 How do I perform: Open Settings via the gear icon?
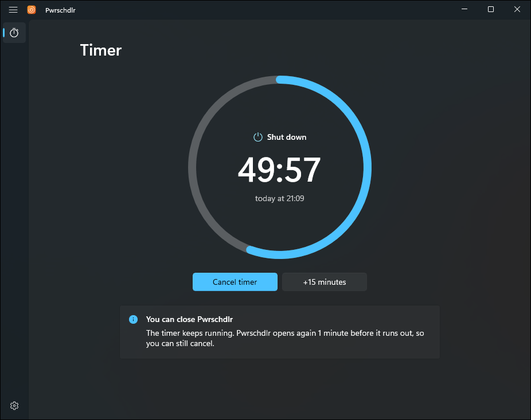pyautogui.click(x=14, y=406)
